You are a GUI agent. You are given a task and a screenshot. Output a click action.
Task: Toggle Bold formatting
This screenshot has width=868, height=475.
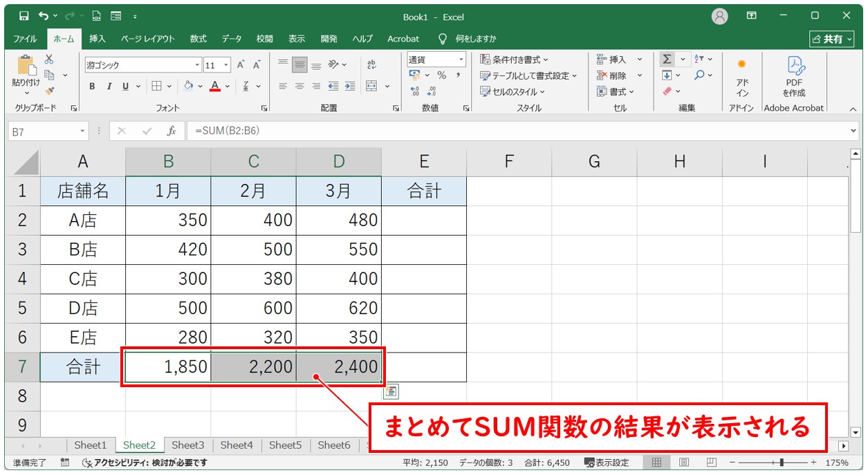[x=92, y=86]
